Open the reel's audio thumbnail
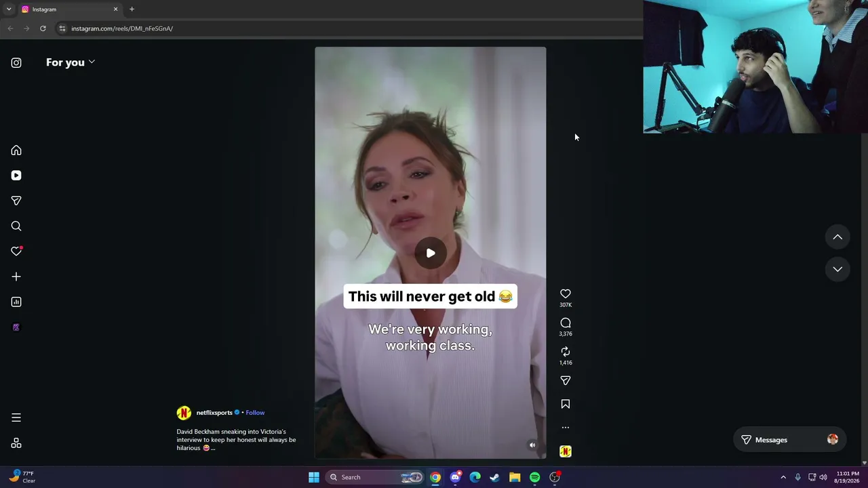Screen dimensions: 868x488 (x=566, y=451)
